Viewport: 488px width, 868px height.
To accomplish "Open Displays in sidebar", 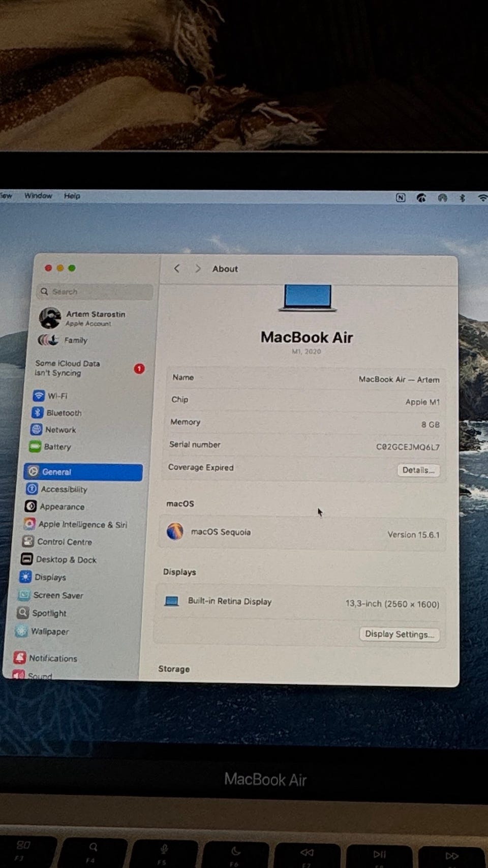I will tap(43, 577).
